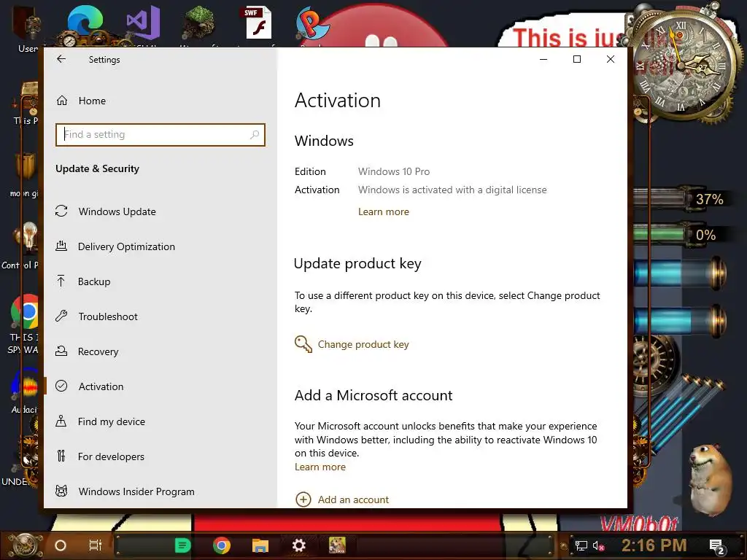747x560 pixels.
Task: Click the 2:16 PM taskbar clock
Action: click(654, 545)
